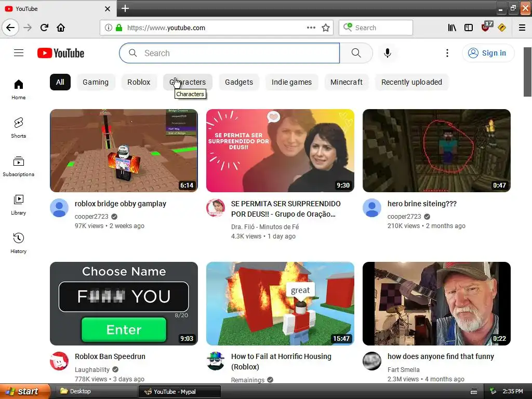The width and height of the screenshot is (532, 399).
Task: Open the roblox bridge obby thumbnail
Action: [x=124, y=151]
